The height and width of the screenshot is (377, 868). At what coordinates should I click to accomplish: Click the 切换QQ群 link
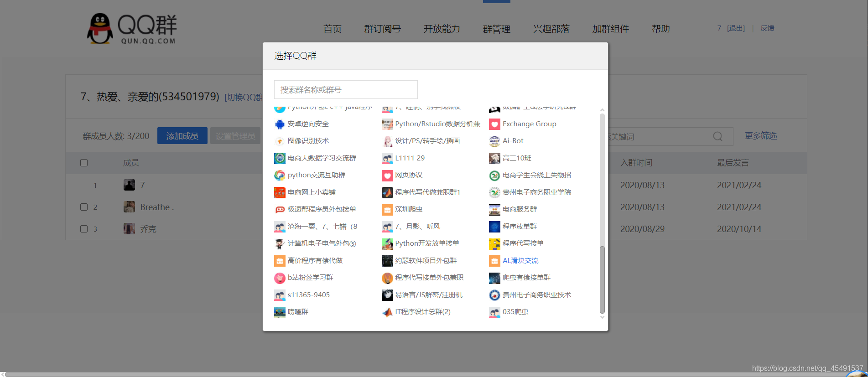coord(244,97)
